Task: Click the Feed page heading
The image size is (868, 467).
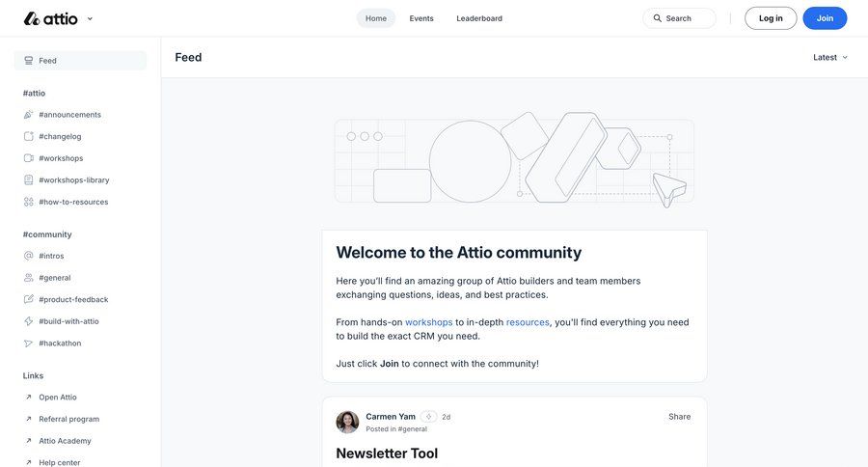Action: 188,57
